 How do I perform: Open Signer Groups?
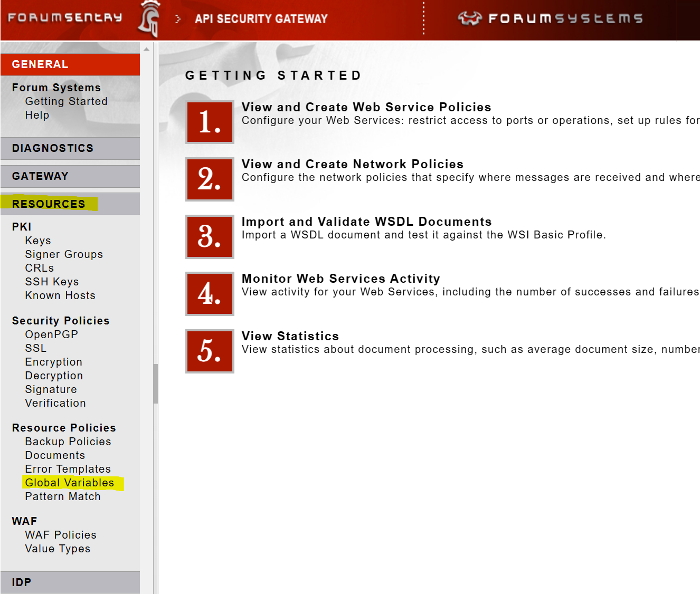(64, 254)
